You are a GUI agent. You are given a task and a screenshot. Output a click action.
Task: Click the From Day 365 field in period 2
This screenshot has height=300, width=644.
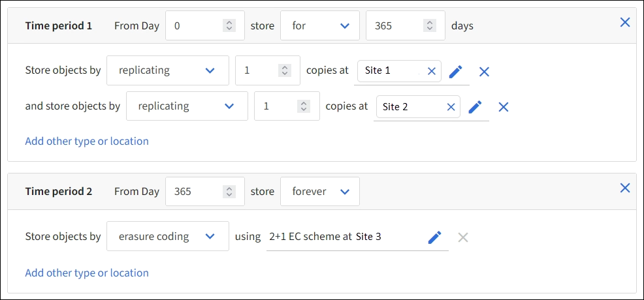195,192
